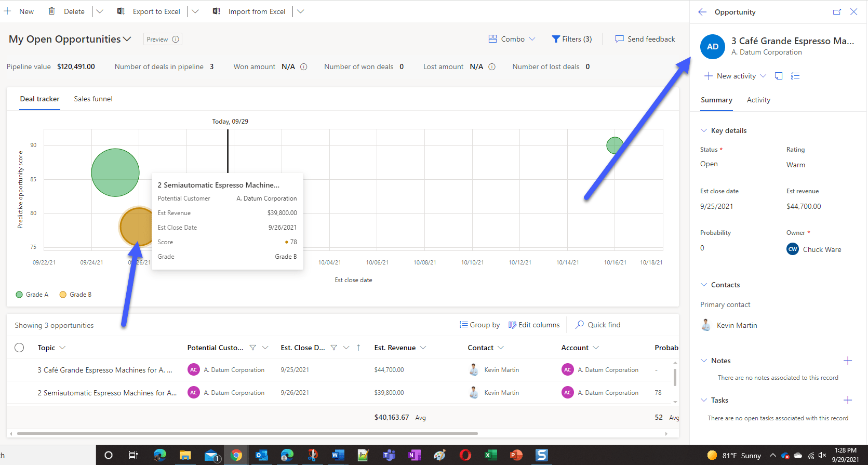The width and height of the screenshot is (868, 465).
Task: Click large green Grade A bubble
Action: tap(115, 172)
